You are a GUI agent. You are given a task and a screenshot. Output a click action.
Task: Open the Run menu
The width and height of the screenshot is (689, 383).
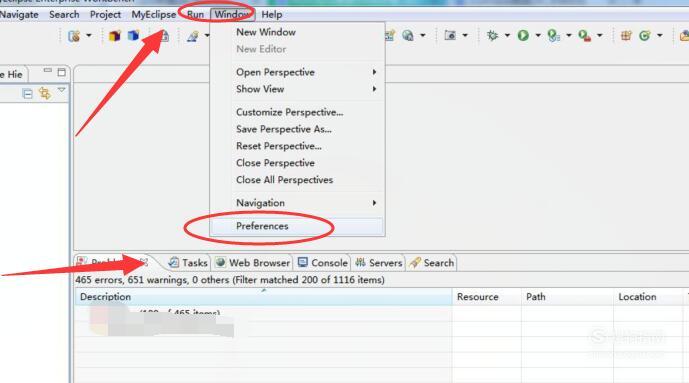tap(195, 14)
